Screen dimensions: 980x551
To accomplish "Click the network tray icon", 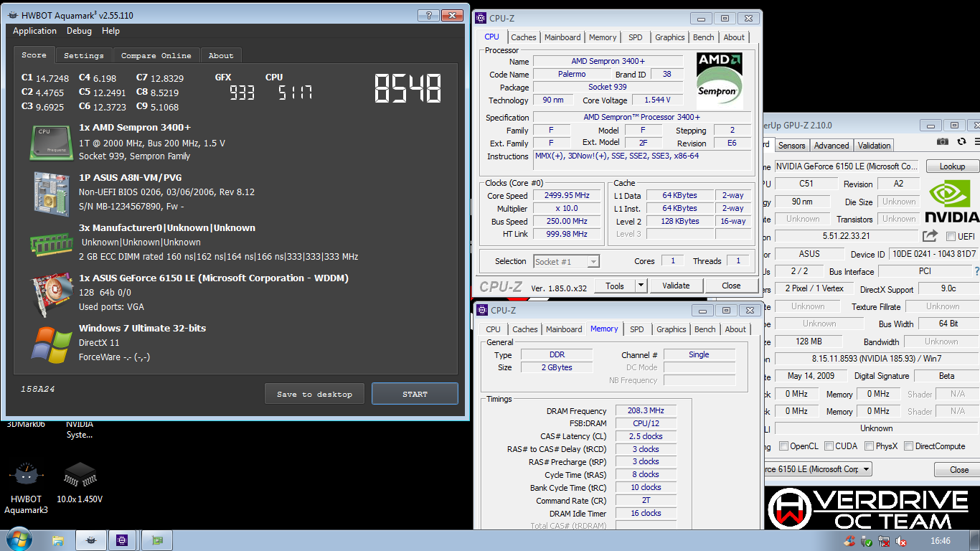I will click(884, 542).
